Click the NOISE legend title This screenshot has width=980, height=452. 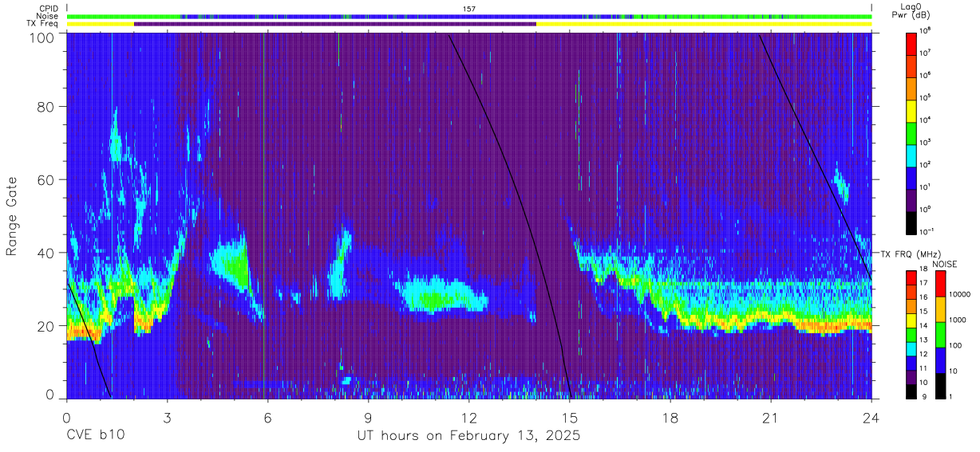tap(946, 263)
